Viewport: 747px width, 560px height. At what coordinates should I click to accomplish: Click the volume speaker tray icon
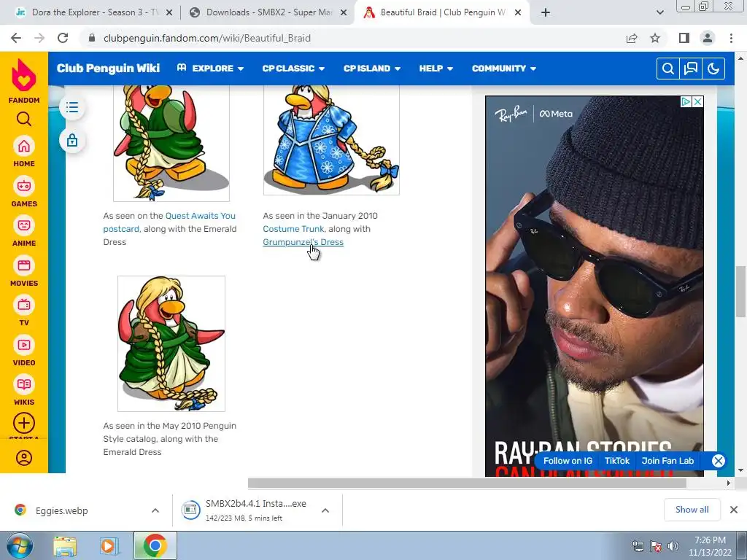pyautogui.click(x=673, y=546)
